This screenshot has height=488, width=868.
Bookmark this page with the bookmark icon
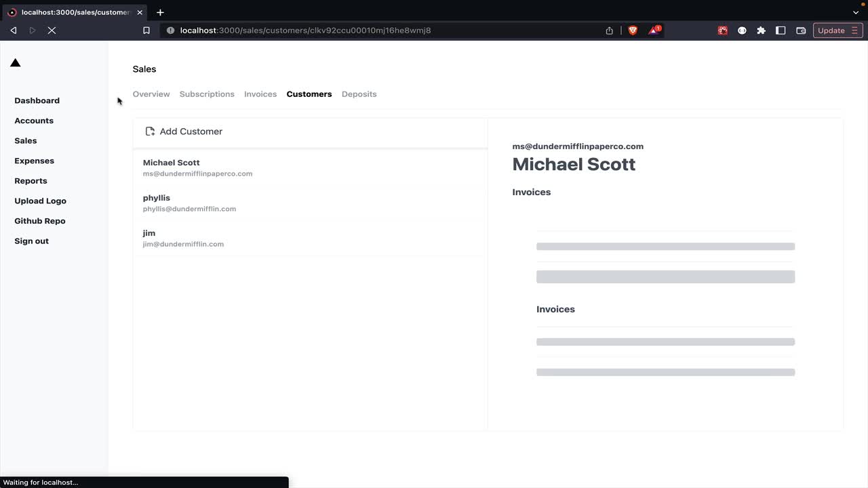coord(146,30)
